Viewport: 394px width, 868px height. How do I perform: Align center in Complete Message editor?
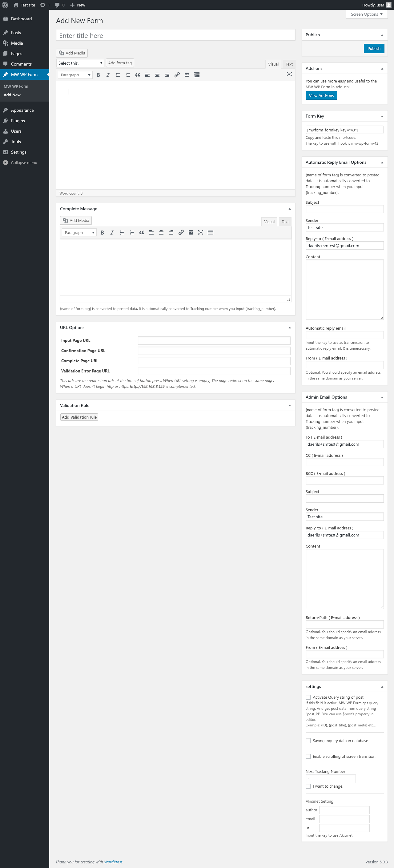[161, 232]
